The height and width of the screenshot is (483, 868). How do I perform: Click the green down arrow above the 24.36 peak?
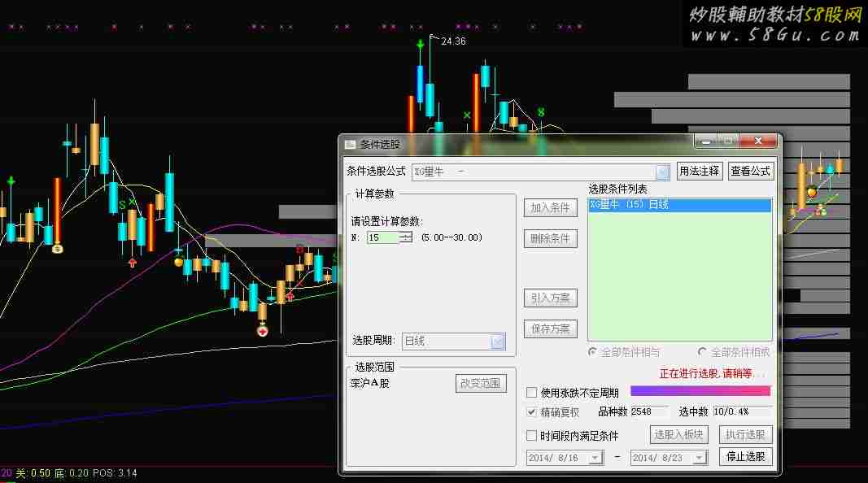coord(421,43)
